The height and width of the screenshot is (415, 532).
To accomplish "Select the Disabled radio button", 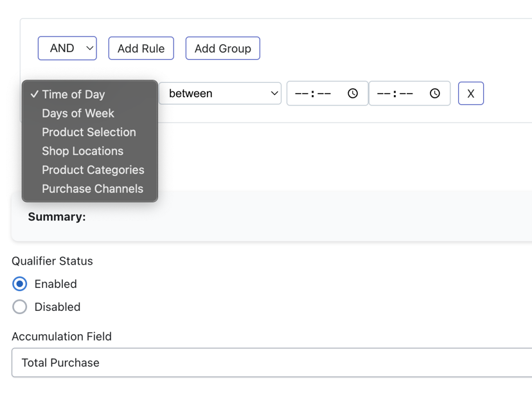I will (x=20, y=307).
